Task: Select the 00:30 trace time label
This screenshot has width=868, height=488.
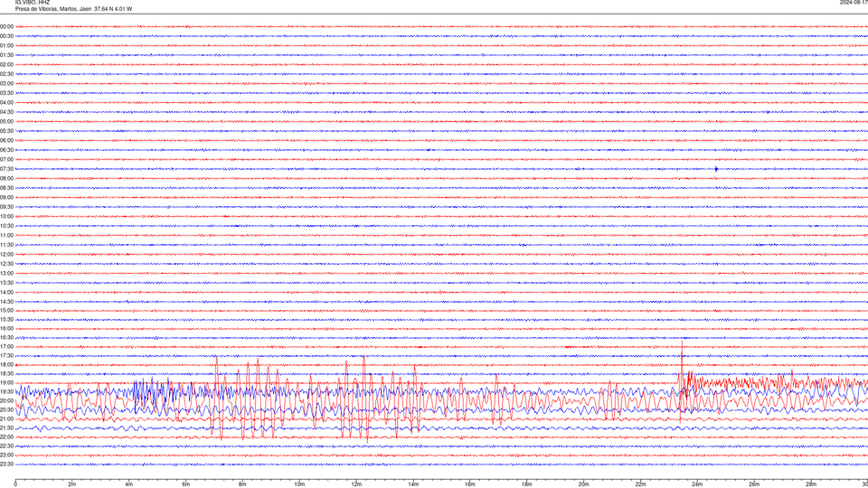Action: (x=6, y=36)
